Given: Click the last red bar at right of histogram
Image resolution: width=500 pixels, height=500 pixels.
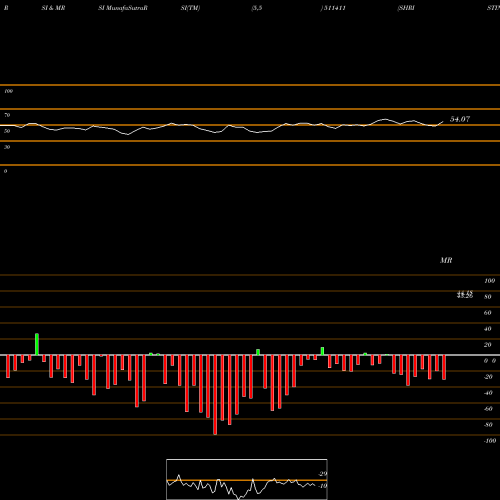Looking at the screenshot, I should click(x=444, y=367).
